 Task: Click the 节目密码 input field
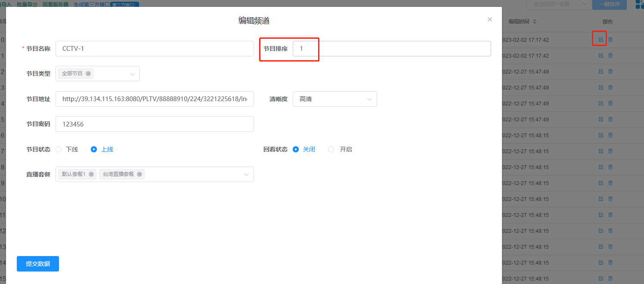pyautogui.click(x=155, y=124)
